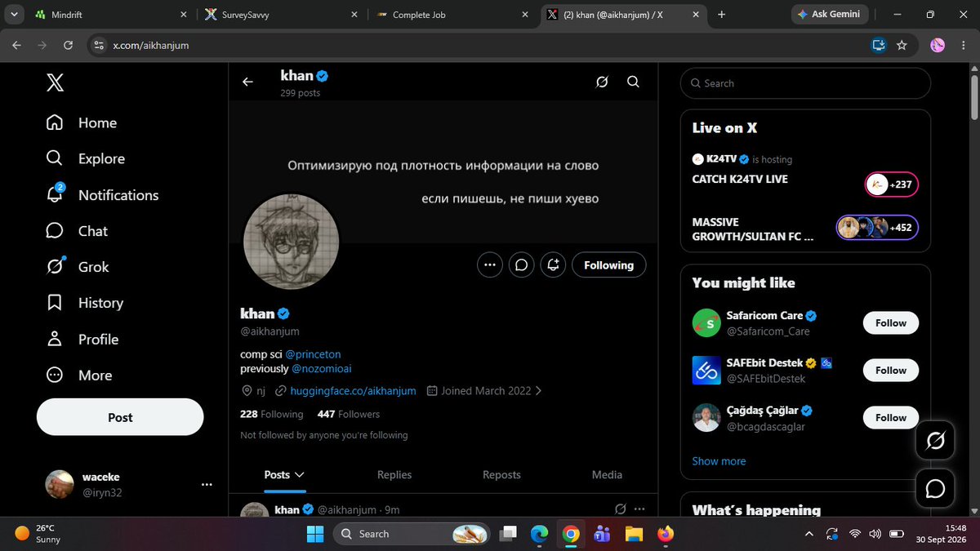The image size is (980, 551).
Task: Click the search icon in the profile header
Action: 633,82
